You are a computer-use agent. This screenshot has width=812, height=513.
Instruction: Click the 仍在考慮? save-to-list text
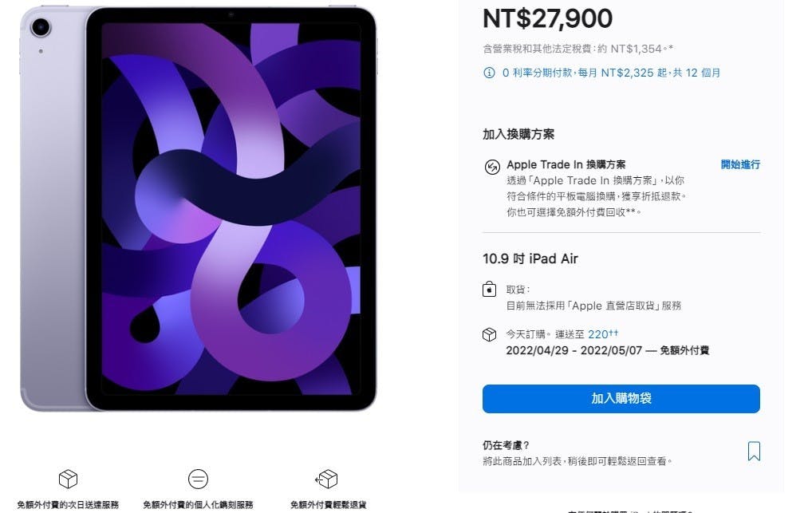point(506,445)
